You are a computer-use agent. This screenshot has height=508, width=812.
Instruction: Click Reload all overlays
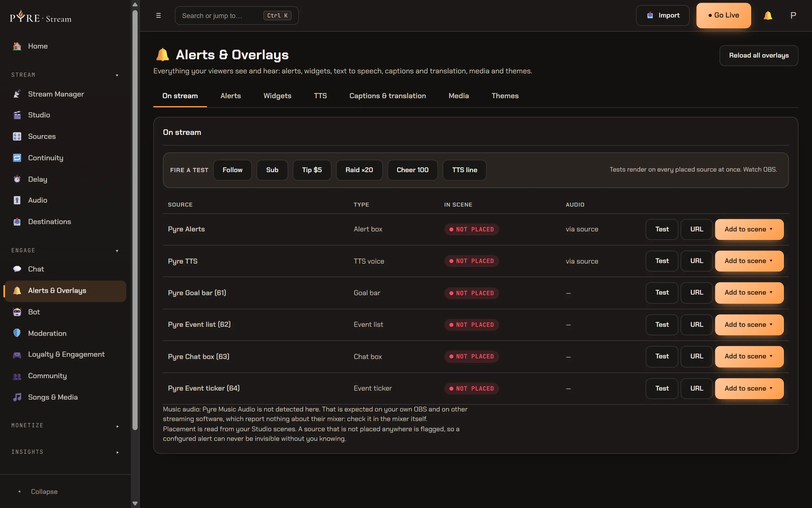(x=759, y=55)
